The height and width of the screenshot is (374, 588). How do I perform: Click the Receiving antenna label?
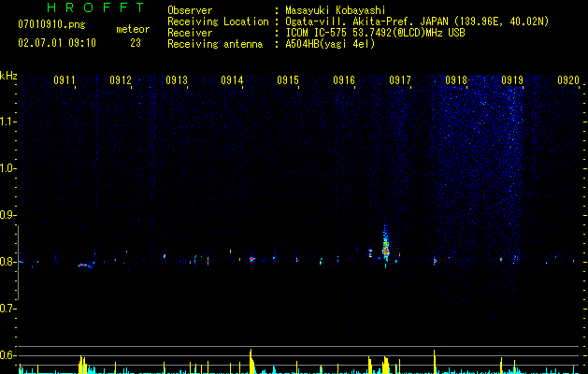coord(215,44)
